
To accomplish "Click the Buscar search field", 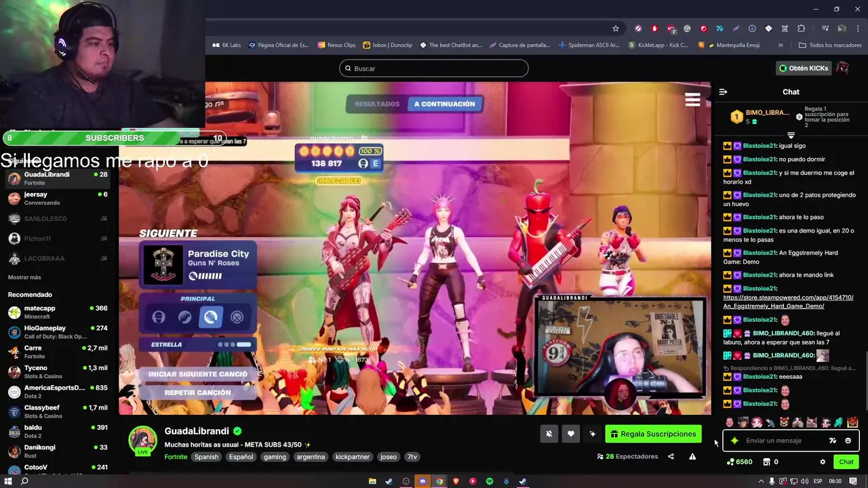I will tap(434, 68).
